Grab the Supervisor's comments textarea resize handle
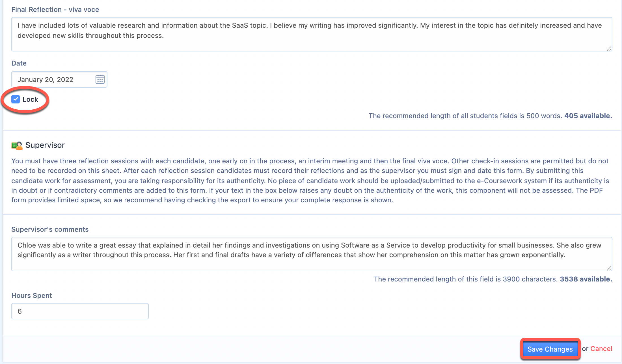Viewport: 622px width, 364px height. [x=609, y=268]
